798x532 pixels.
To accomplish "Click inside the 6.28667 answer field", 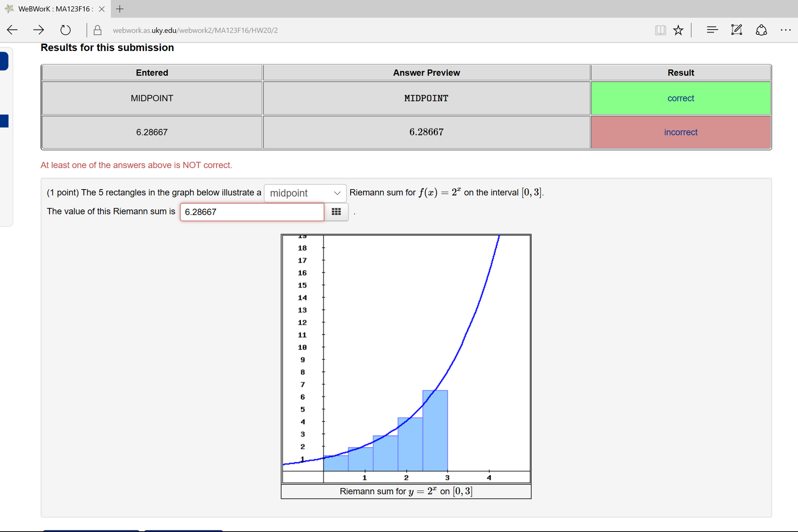I will pos(252,212).
